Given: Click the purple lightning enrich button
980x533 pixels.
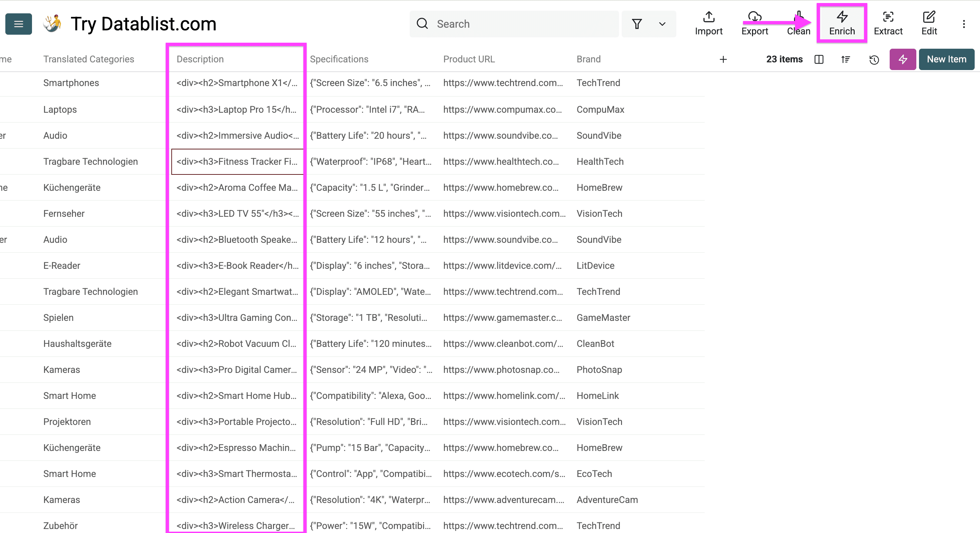Looking at the screenshot, I should 902,59.
